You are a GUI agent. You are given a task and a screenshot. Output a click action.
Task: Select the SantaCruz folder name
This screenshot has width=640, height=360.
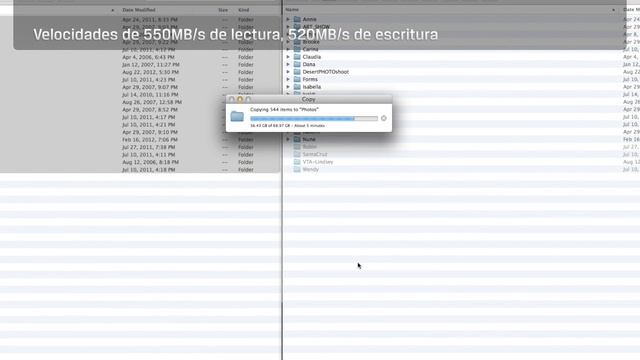click(315, 154)
